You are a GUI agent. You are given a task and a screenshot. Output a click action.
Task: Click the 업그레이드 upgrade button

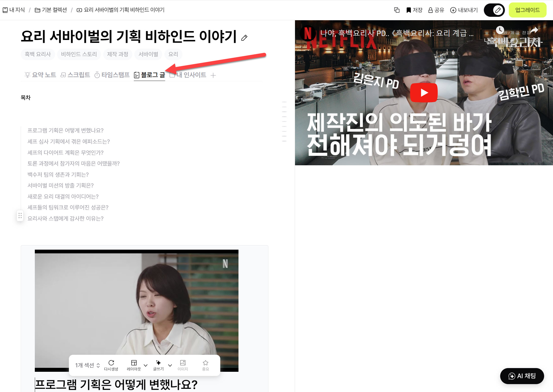527,10
